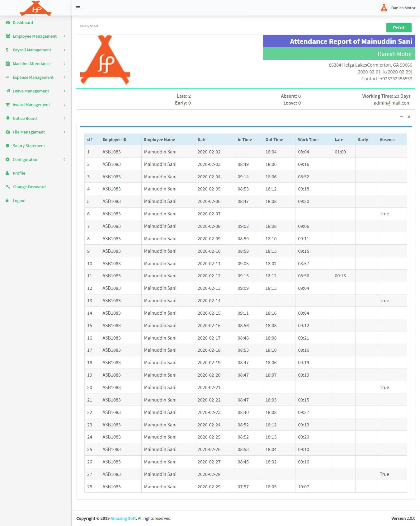
Task: Click the Salary Statement certificate icon
Action: [8, 146]
